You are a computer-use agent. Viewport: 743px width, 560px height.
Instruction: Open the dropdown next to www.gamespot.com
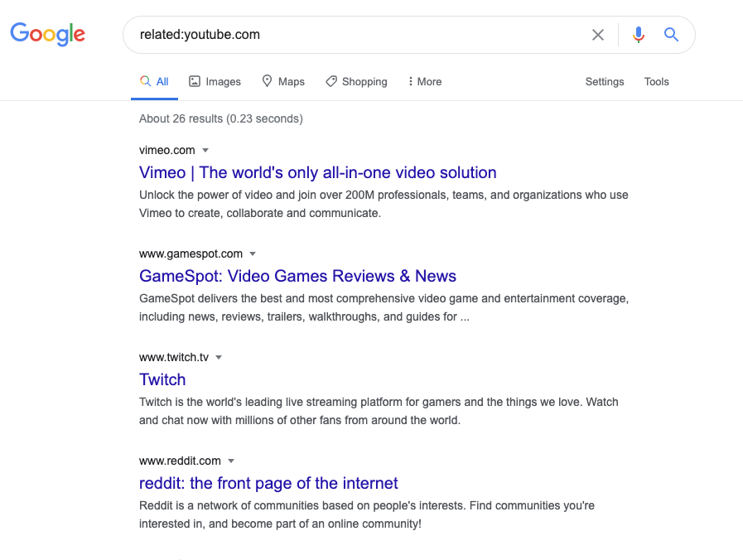[253, 253]
